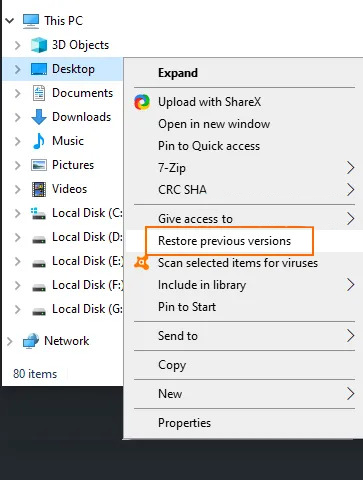This screenshot has height=480, width=363.
Task: Click the ShareX colorful logo icon
Action: [142, 102]
